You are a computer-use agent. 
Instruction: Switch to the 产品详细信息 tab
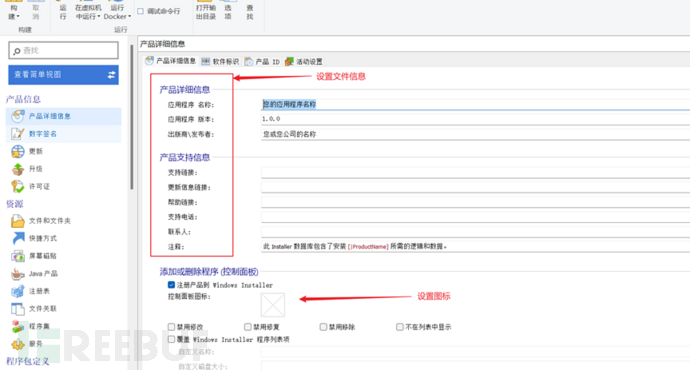point(170,61)
